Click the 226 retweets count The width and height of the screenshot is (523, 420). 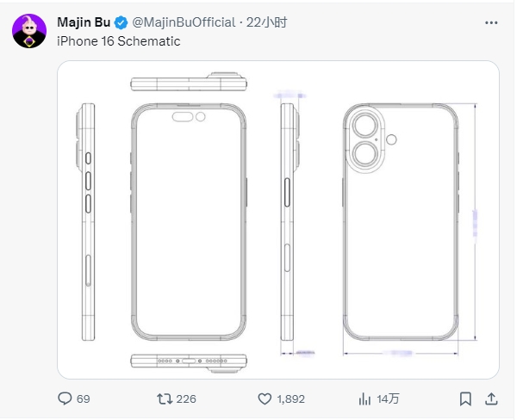(187, 398)
